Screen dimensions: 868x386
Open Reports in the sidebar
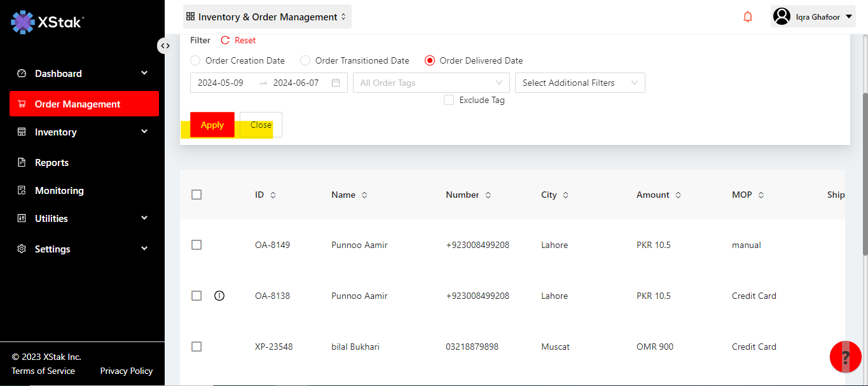[x=52, y=163]
